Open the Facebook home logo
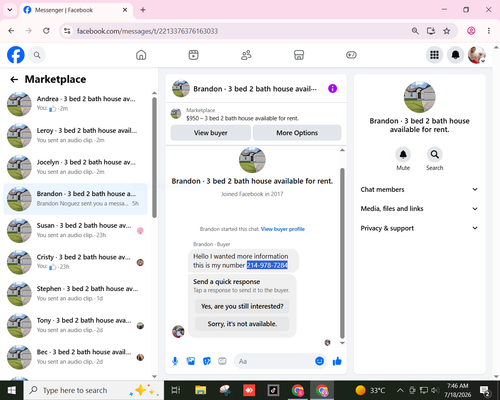 pos(16,55)
